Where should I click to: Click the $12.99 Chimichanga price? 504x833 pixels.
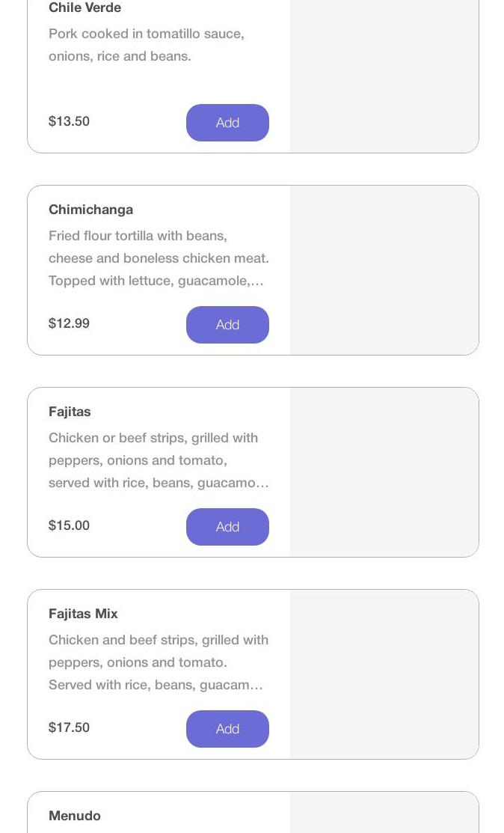point(69,323)
